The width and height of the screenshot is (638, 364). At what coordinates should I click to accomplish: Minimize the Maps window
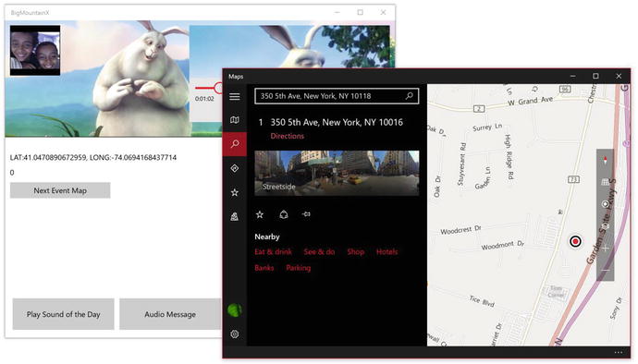point(572,76)
